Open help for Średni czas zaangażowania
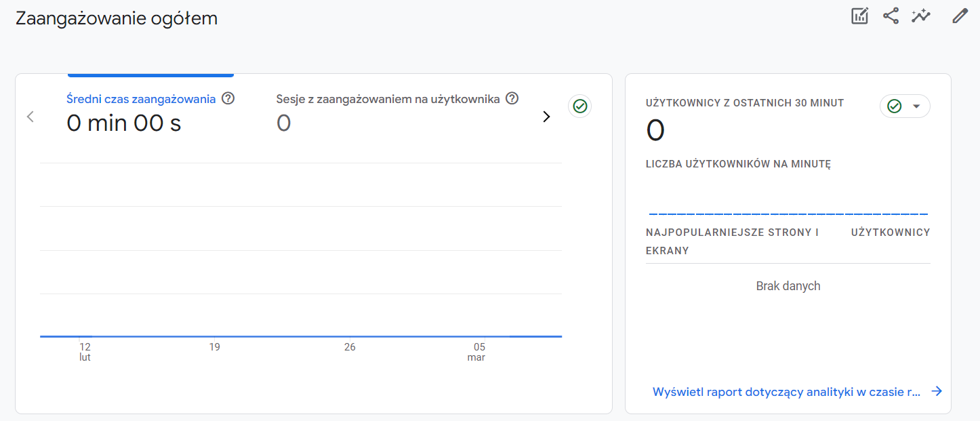 pyautogui.click(x=228, y=98)
